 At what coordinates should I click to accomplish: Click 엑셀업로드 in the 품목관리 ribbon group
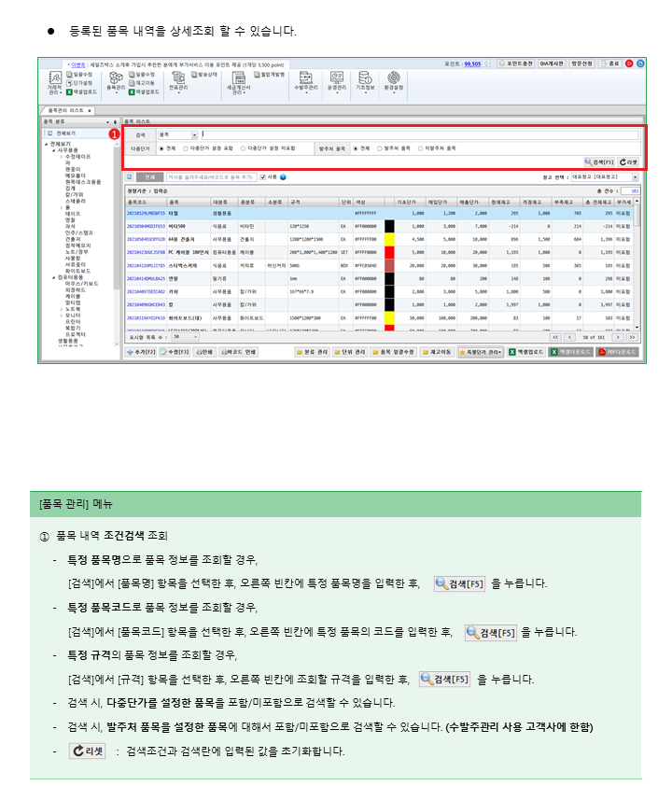(x=144, y=92)
